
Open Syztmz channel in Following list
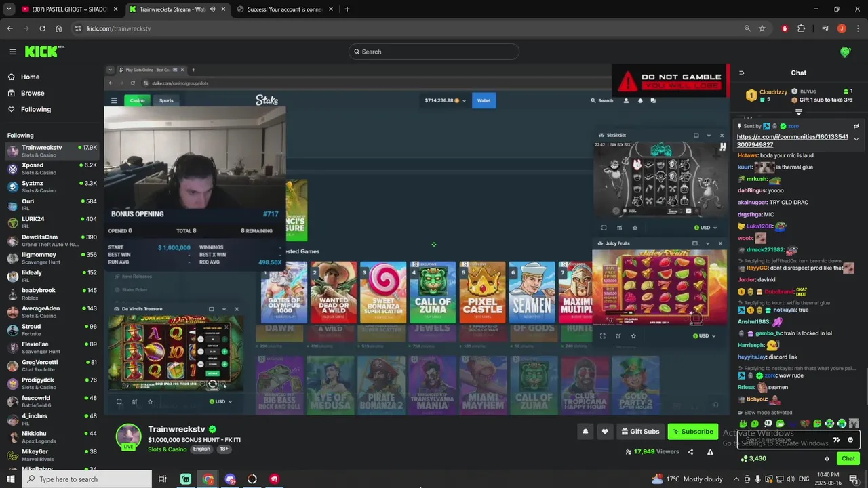52,187
